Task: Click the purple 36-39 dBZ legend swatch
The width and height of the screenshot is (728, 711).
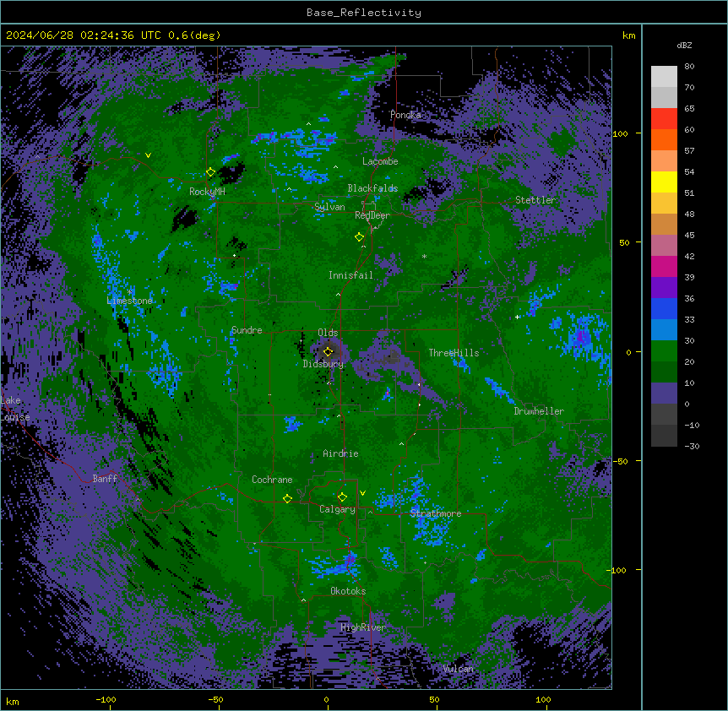Action: coord(664,288)
